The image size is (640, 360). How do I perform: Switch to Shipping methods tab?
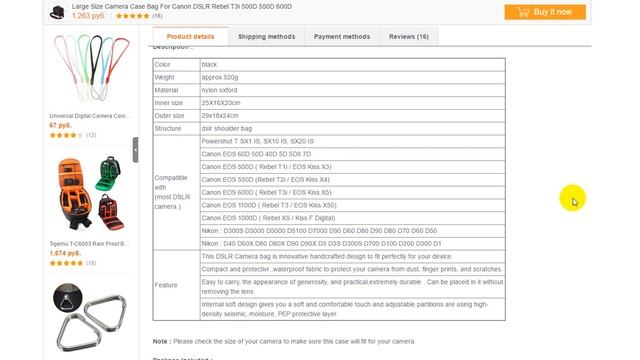pos(267,36)
